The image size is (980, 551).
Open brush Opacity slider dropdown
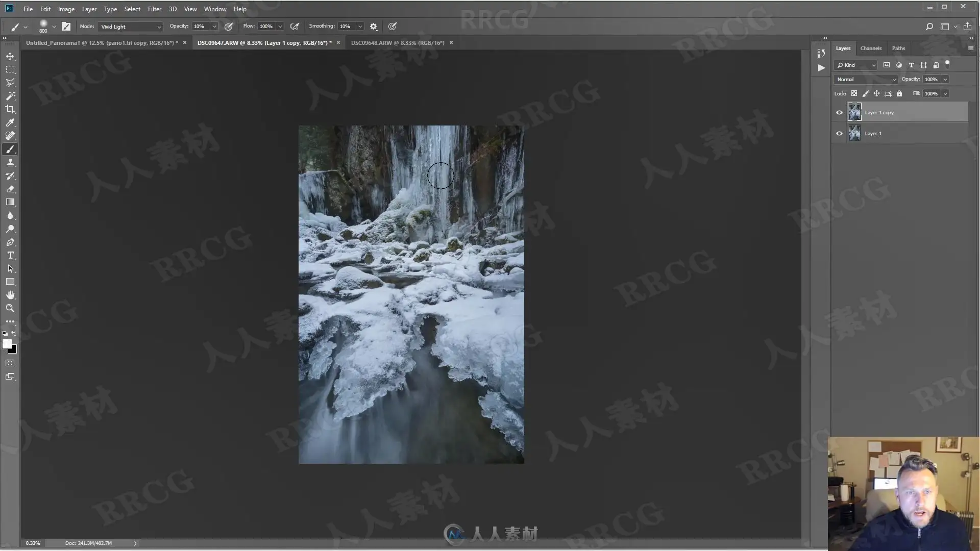click(x=214, y=27)
